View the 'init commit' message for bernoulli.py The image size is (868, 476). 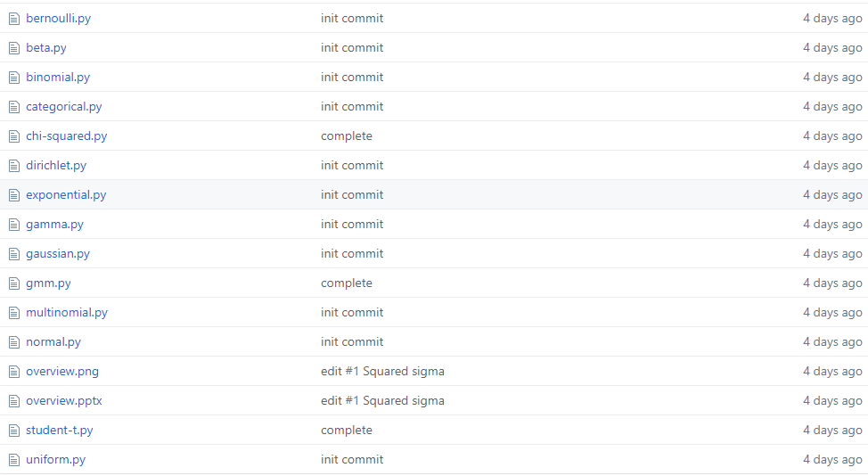click(352, 18)
